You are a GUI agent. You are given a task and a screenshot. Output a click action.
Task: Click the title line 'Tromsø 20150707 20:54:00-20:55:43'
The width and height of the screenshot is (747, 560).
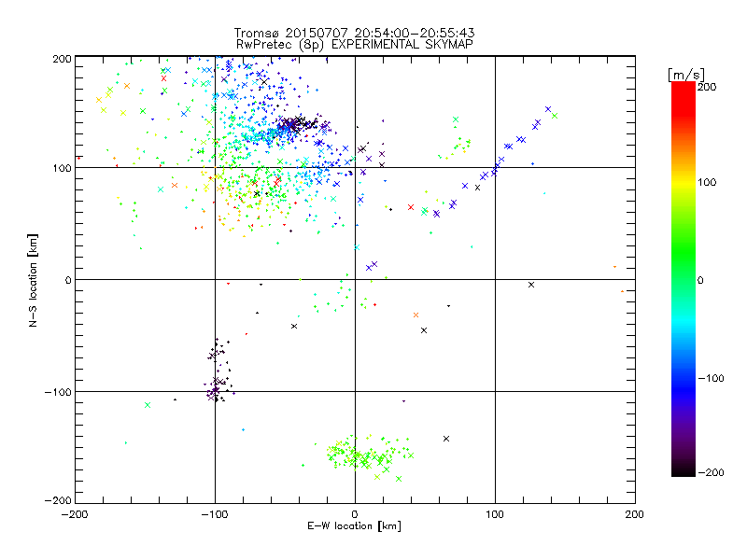[x=355, y=33]
